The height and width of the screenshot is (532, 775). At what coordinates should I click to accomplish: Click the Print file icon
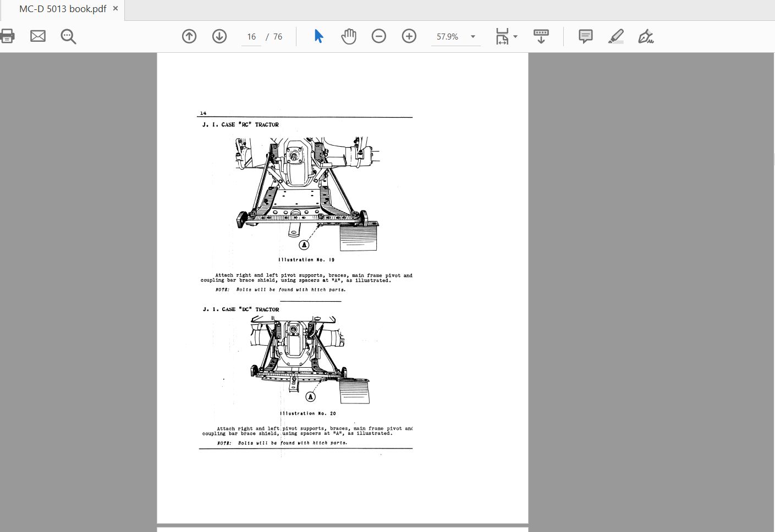[x=7, y=36]
